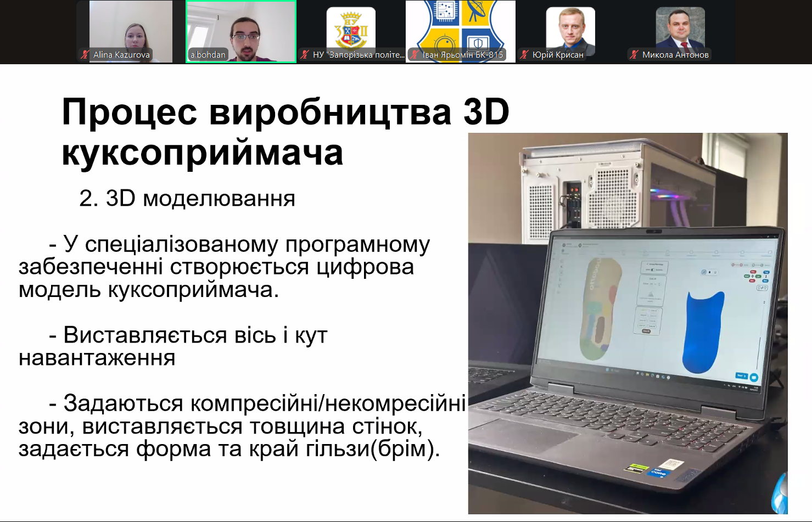The width and height of the screenshot is (812, 522).
Task: Click Юрій Крисан's muted microphone icon
Action: click(x=524, y=54)
